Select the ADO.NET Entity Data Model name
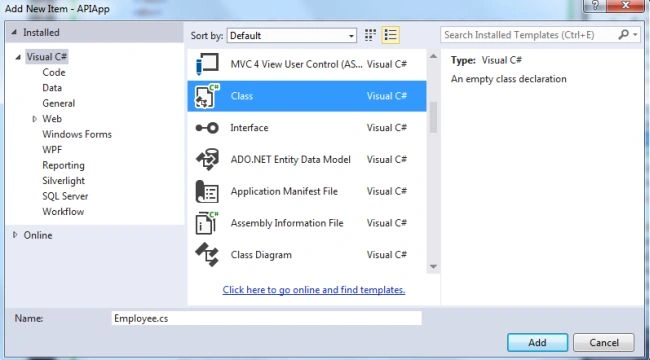The width and height of the screenshot is (650, 360). (x=291, y=160)
